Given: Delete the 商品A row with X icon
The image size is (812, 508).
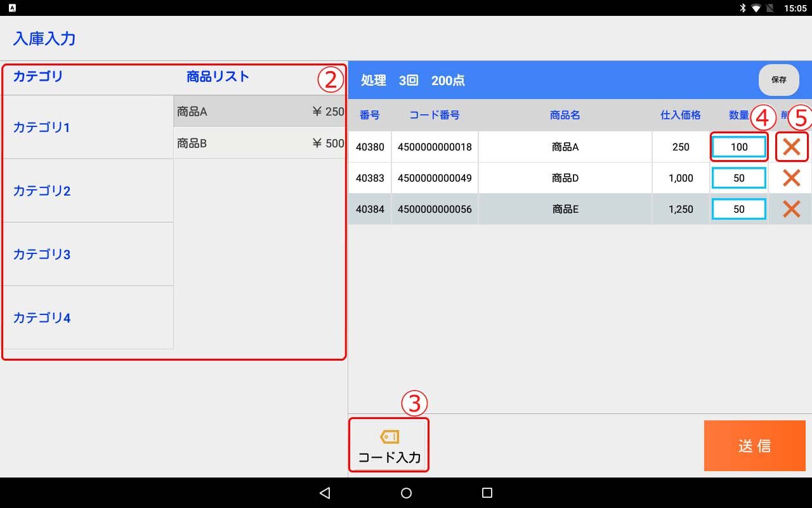Looking at the screenshot, I should [791, 147].
